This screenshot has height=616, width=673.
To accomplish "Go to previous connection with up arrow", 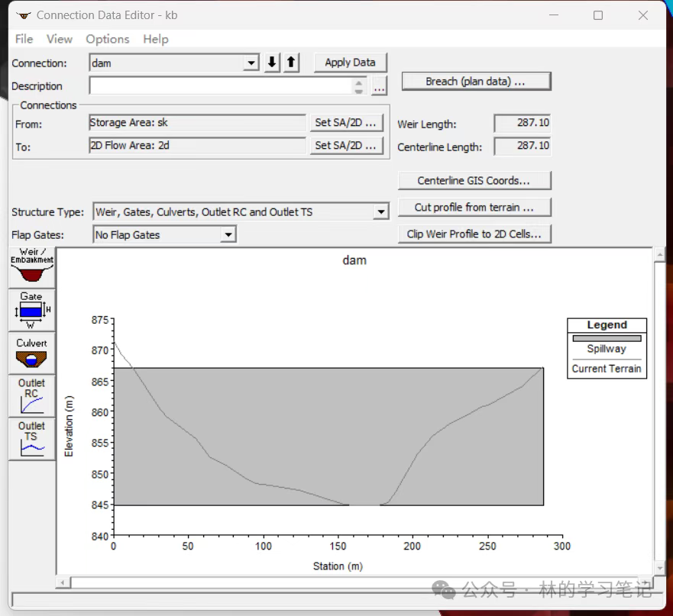I will [291, 63].
